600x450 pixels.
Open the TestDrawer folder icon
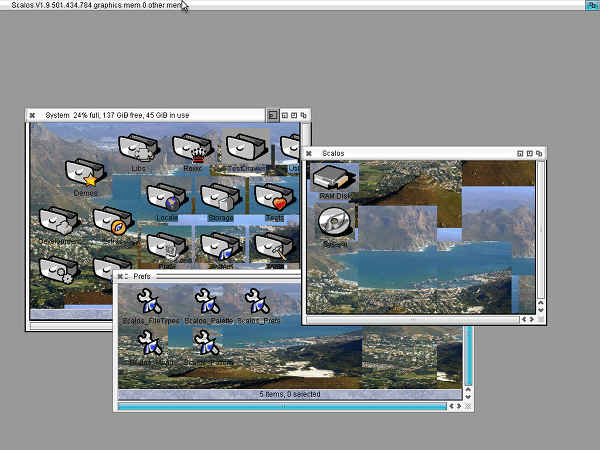(x=247, y=150)
